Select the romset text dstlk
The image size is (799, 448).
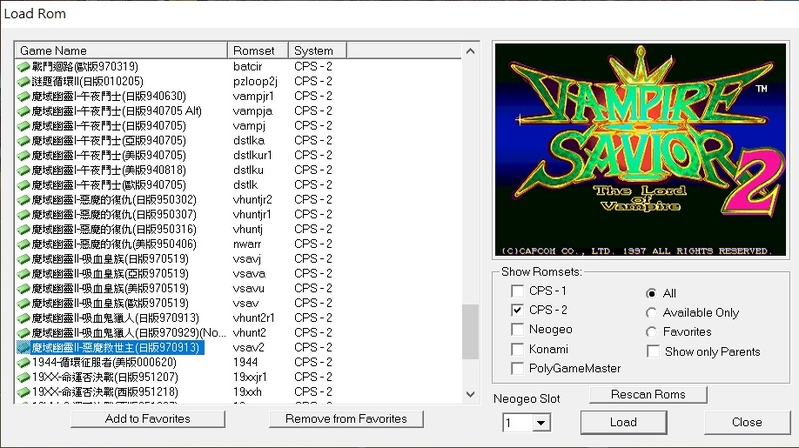click(x=245, y=185)
